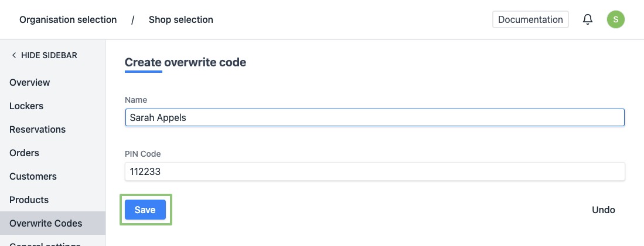Click the PIN Code field label

(142, 154)
